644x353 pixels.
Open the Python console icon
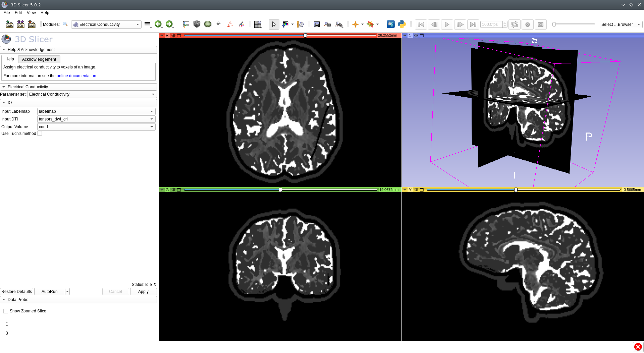402,24
